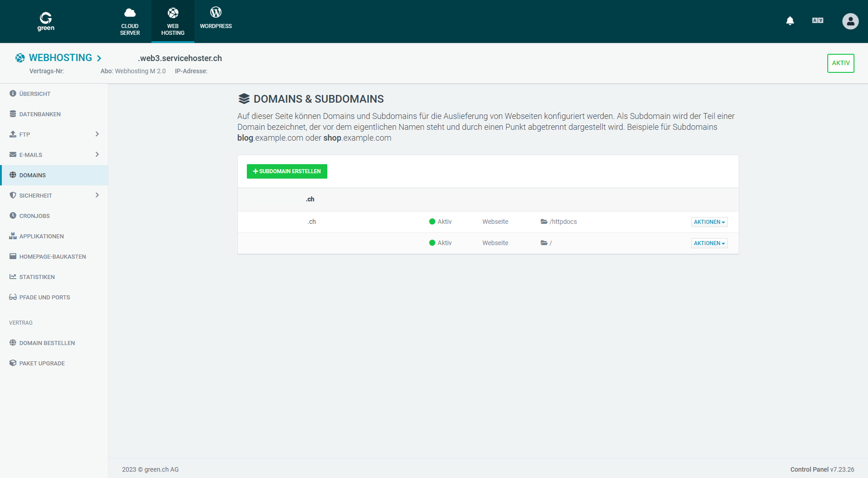Click the Applikationen icon

12,236
